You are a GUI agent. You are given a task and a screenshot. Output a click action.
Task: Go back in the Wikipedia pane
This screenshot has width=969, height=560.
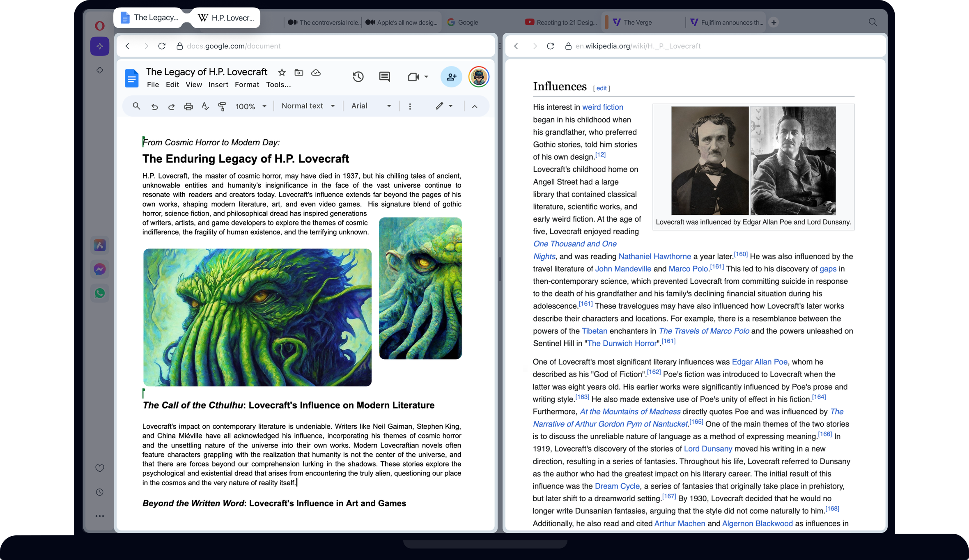click(516, 46)
